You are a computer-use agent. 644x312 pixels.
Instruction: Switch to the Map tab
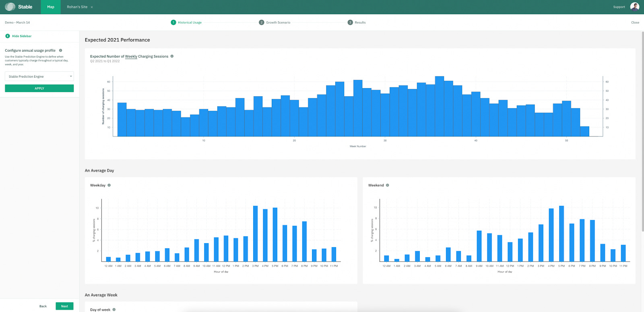[51, 7]
